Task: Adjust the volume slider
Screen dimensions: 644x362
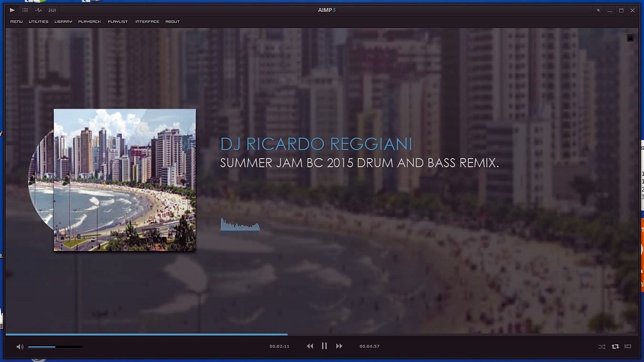Action: click(55, 346)
